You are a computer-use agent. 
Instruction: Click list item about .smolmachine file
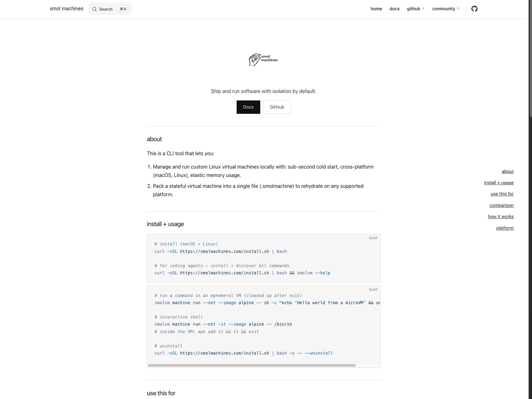(x=258, y=190)
